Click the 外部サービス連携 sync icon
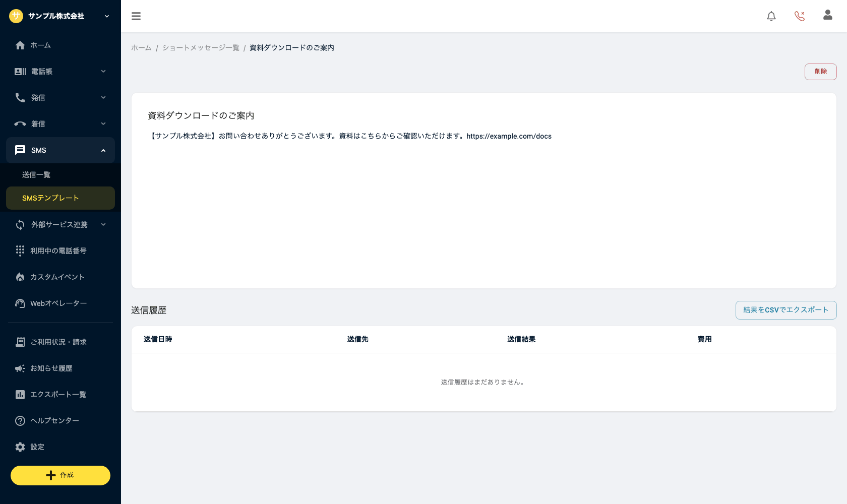 point(20,225)
